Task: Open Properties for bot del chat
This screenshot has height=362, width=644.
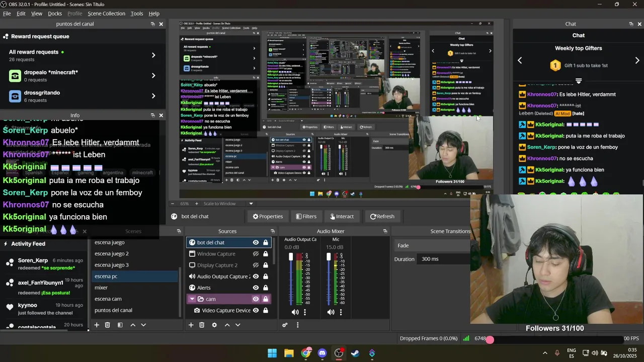Action: point(268,217)
